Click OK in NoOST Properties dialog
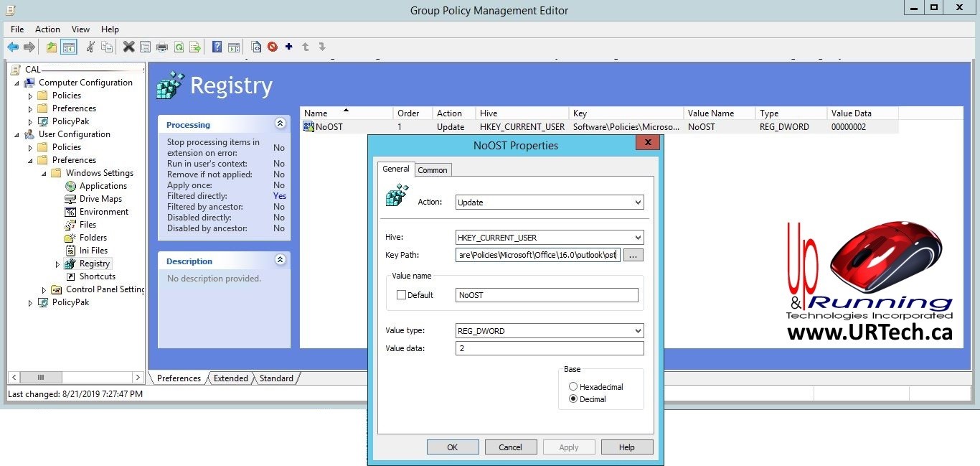980x466 pixels. (x=452, y=447)
